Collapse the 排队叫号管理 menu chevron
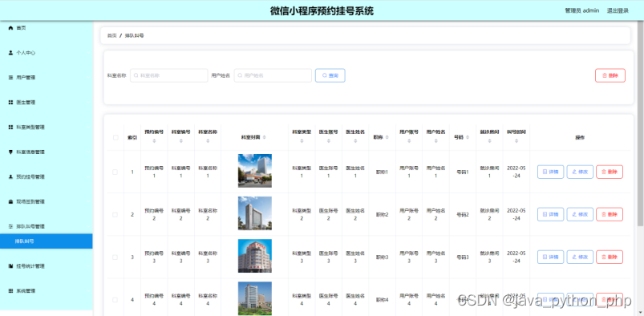The width and height of the screenshot is (644, 316). click(x=88, y=226)
